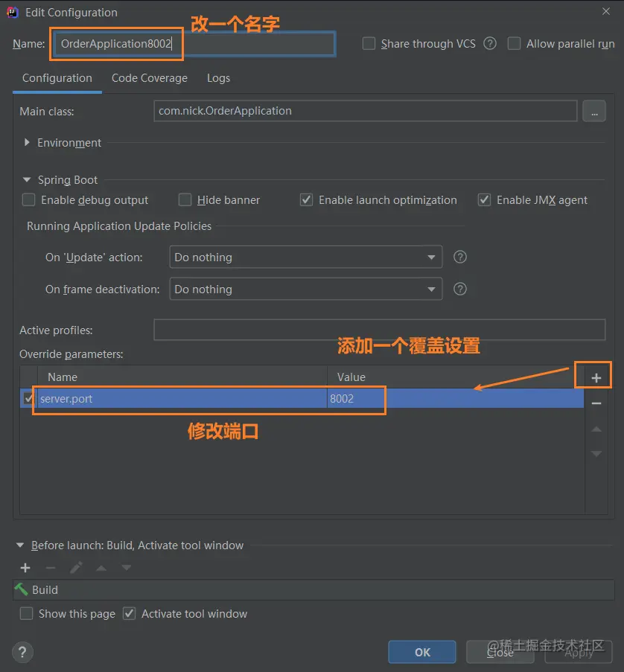Select the 8002 value cell
This screenshot has width=624, height=672.
[x=456, y=399]
